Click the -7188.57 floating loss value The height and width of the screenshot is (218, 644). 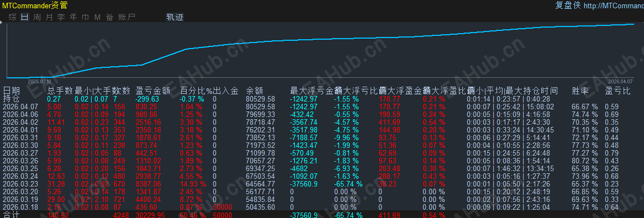click(304, 137)
